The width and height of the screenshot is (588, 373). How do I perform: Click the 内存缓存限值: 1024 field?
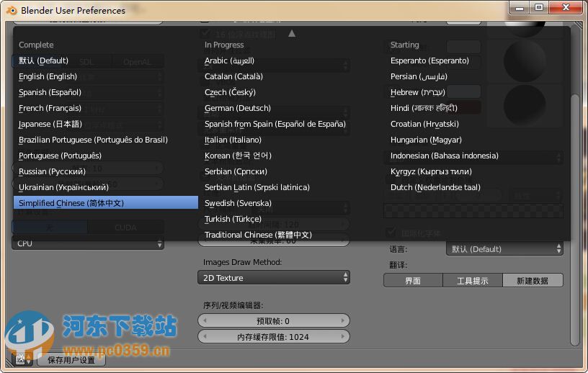[x=274, y=337]
